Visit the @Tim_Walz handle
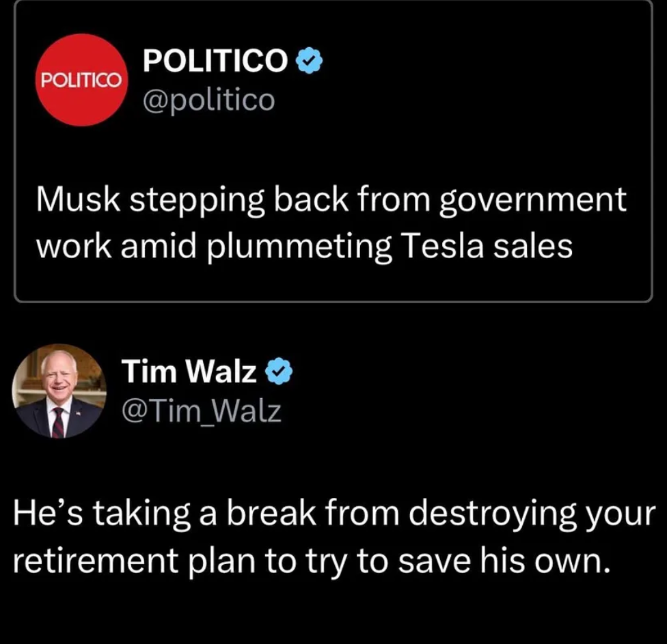Screen dimensions: 667x644 tap(202, 412)
